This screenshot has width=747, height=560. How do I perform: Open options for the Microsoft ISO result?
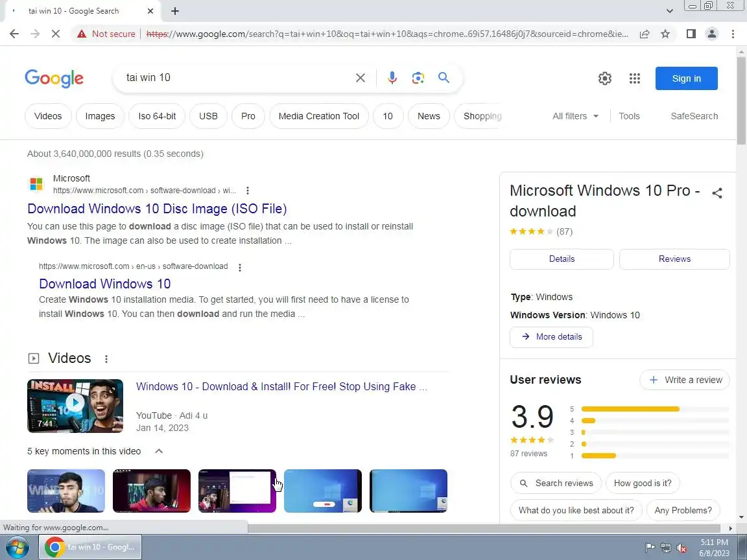point(247,191)
